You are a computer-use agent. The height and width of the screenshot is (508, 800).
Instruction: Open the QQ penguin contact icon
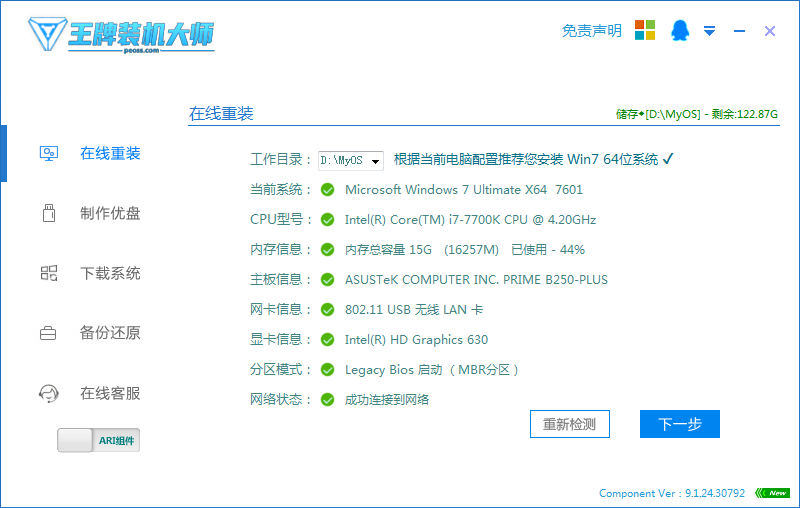680,31
